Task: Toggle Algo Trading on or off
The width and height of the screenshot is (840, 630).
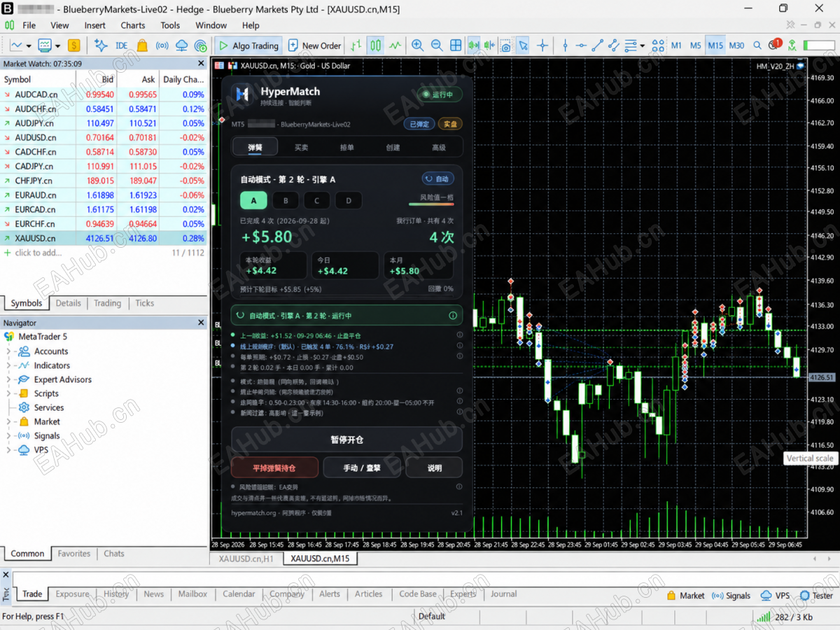Action: 248,45
